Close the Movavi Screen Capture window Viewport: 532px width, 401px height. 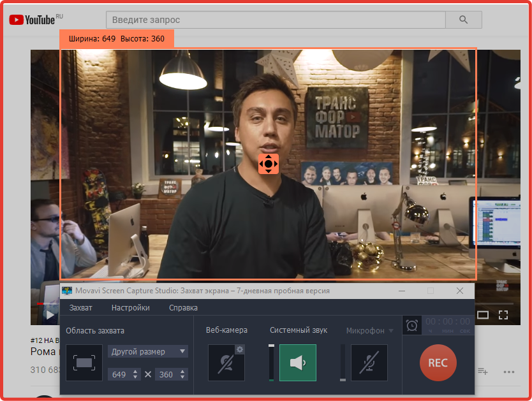pos(460,291)
